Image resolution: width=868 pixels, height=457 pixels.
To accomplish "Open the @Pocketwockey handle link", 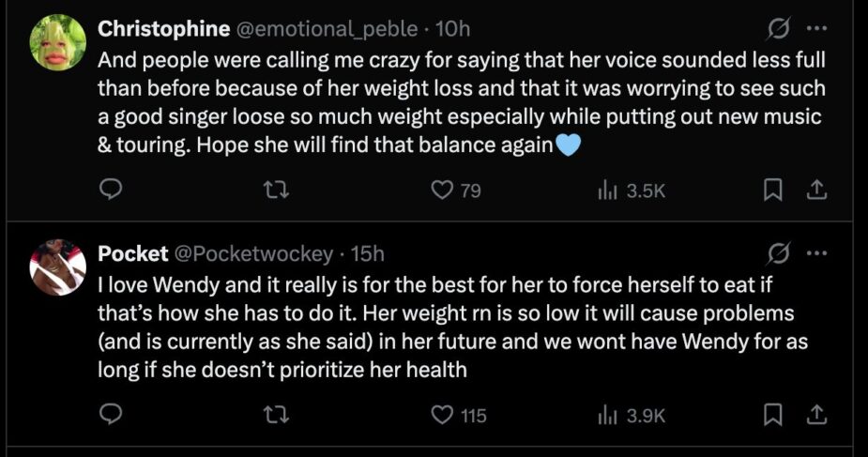I will [x=253, y=252].
